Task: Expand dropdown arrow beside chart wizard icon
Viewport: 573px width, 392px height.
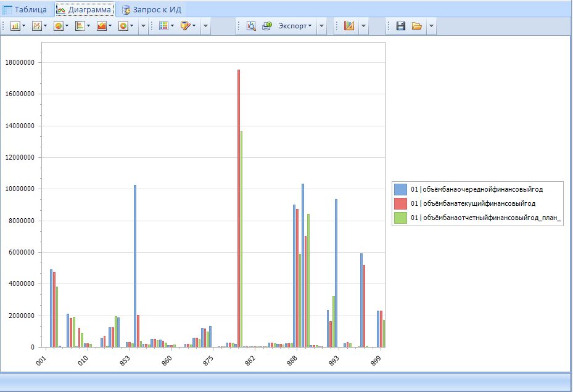Action: tap(363, 26)
